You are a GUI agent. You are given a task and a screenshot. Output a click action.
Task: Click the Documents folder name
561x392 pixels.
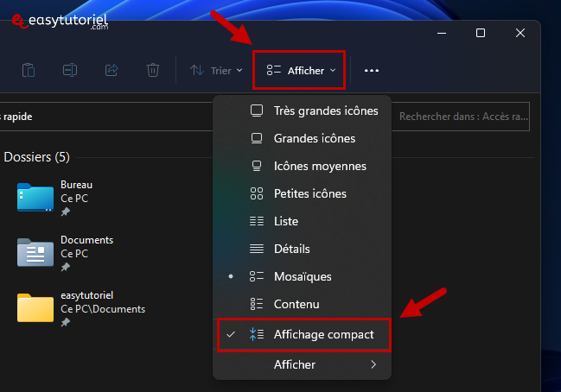[x=87, y=240]
